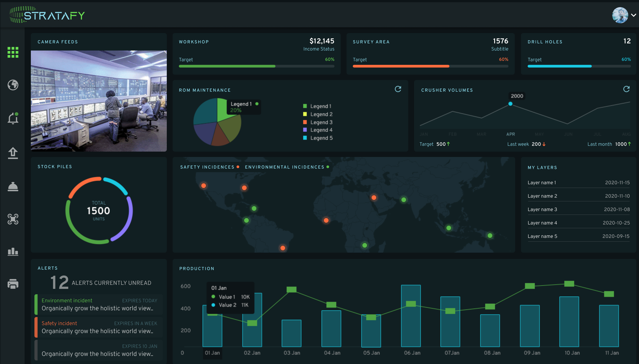Open the Environment incident alert
Image resolution: width=639 pixels, height=364 pixels.
point(99,305)
